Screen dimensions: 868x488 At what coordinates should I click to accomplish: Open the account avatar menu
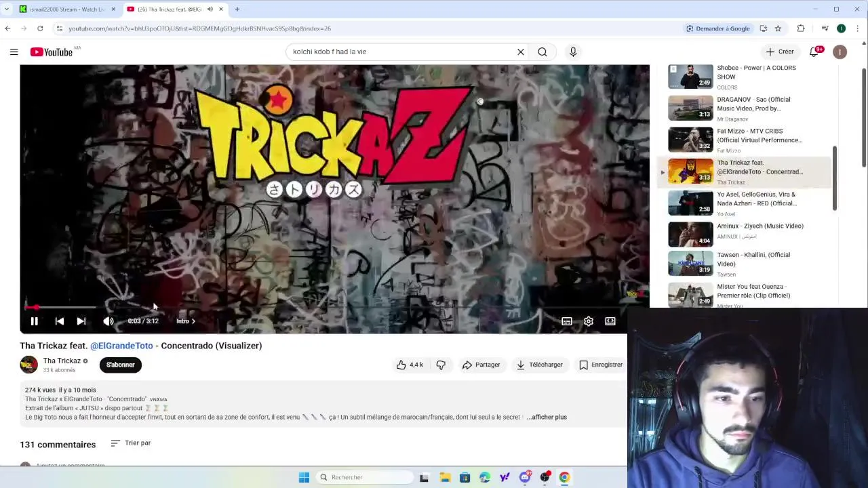click(x=840, y=52)
